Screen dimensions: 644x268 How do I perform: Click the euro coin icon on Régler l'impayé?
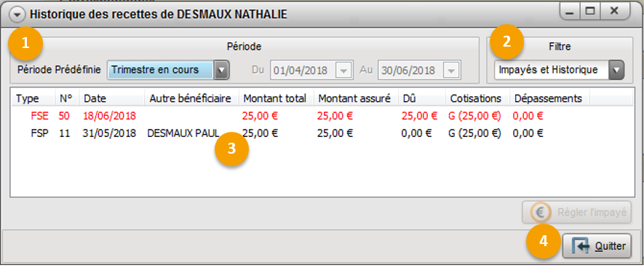point(540,213)
